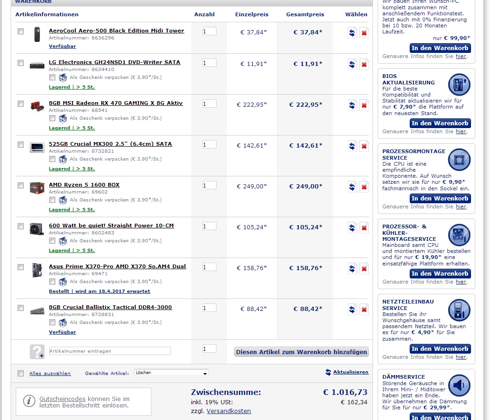
Task: Click Zwischensumme total € 1.016,73
Action: coord(345,392)
